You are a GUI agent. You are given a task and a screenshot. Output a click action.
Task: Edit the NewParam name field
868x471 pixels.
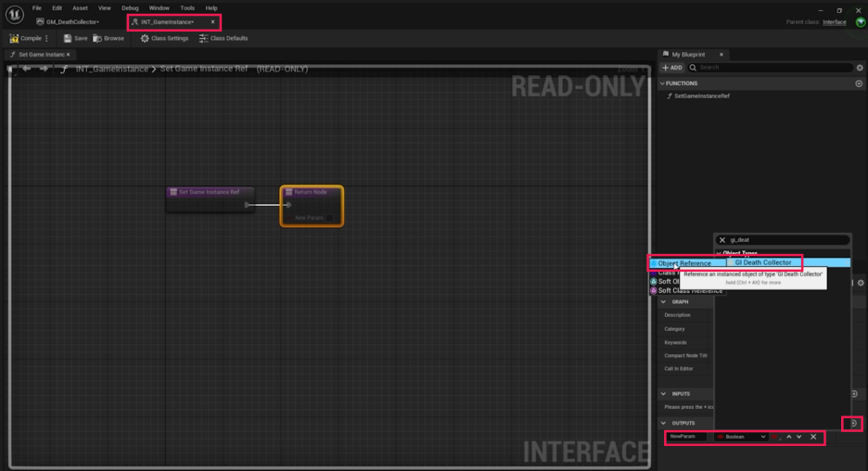click(686, 437)
